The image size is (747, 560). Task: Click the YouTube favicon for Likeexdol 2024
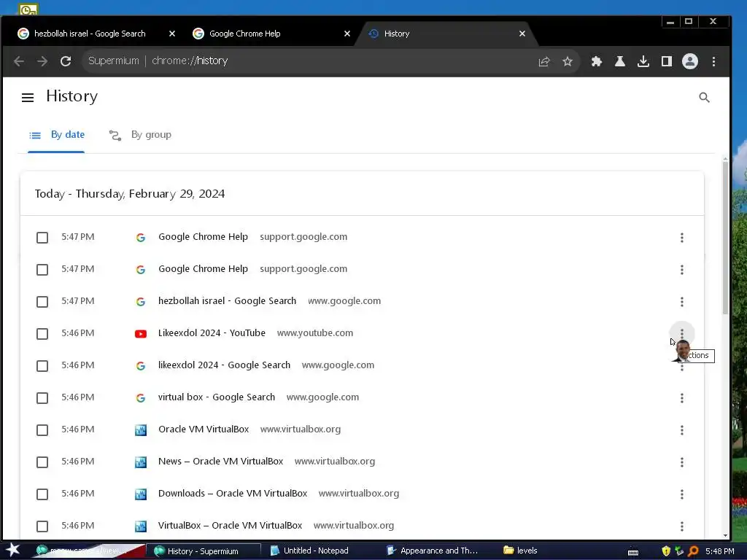point(141,334)
